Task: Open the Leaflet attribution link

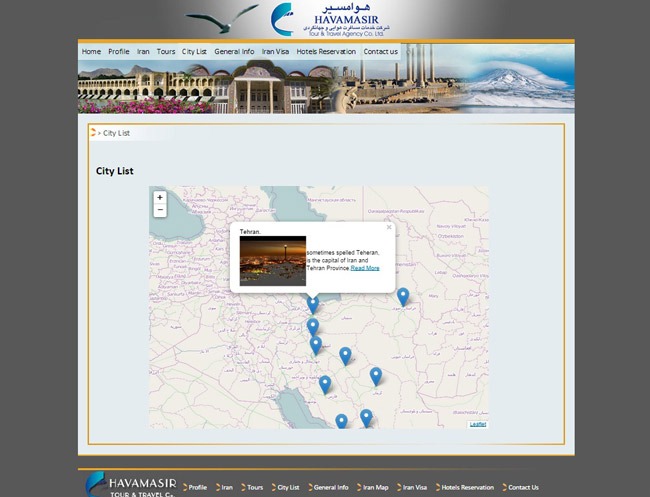Action: point(478,424)
